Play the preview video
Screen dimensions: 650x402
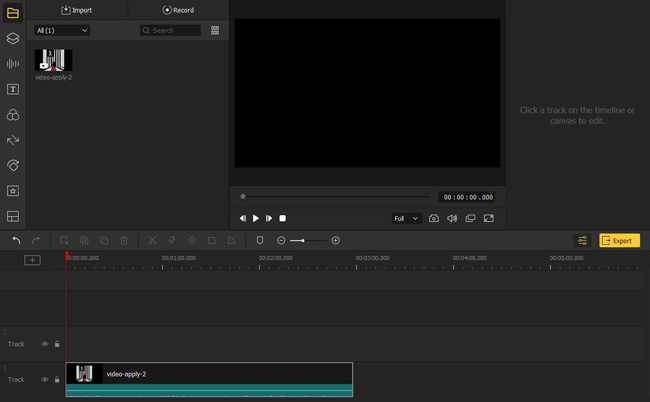[256, 218]
